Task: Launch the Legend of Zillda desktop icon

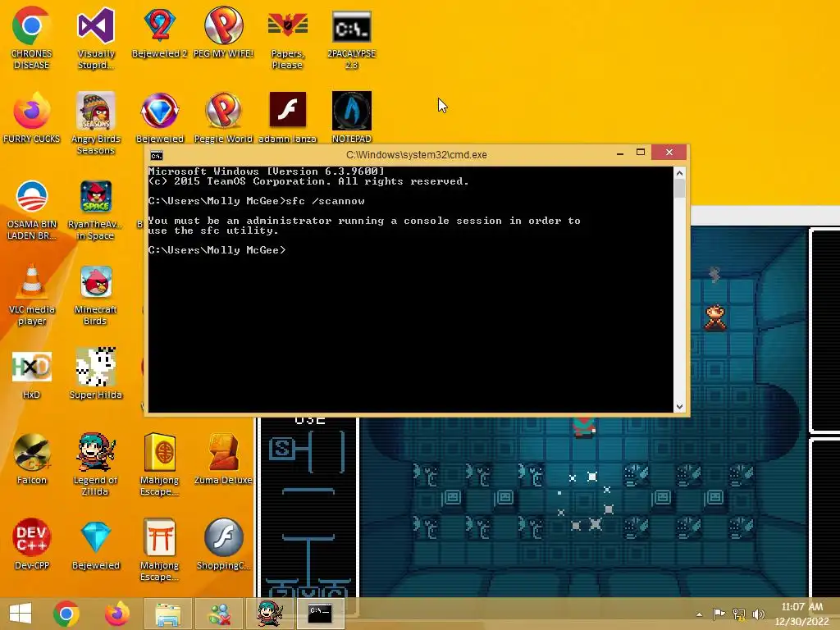Action: [x=96, y=464]
